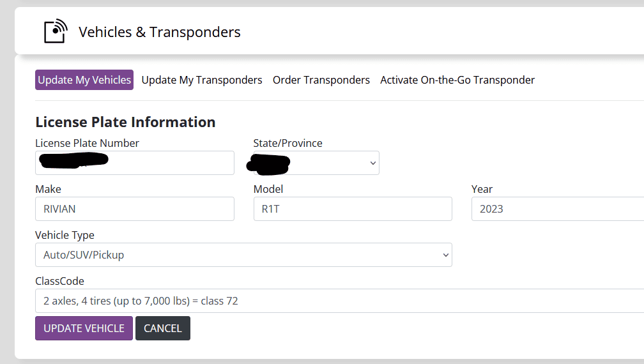The image size is (644, 364).
Task: Click the 'Vehicle Type' label text
Action: coord(65,235)
